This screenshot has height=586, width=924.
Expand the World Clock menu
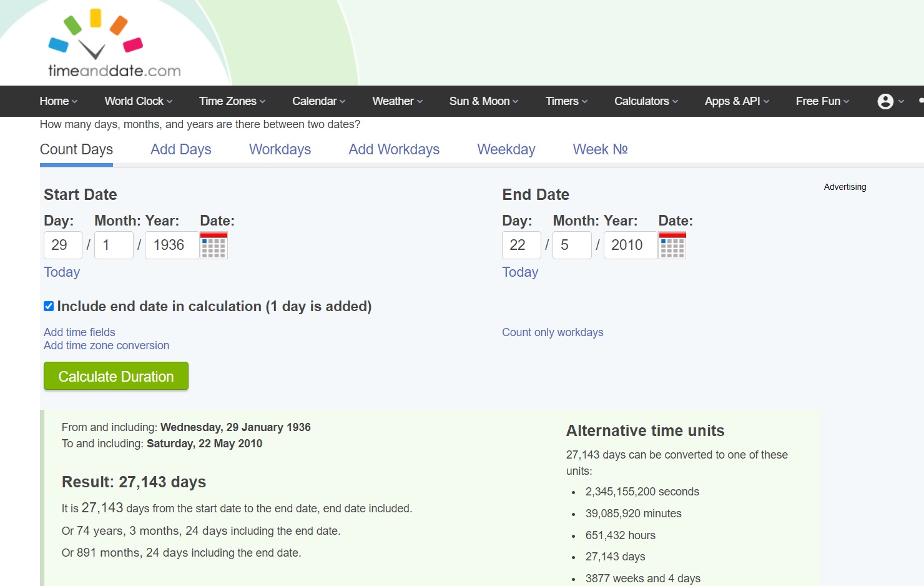coord(139,101)
